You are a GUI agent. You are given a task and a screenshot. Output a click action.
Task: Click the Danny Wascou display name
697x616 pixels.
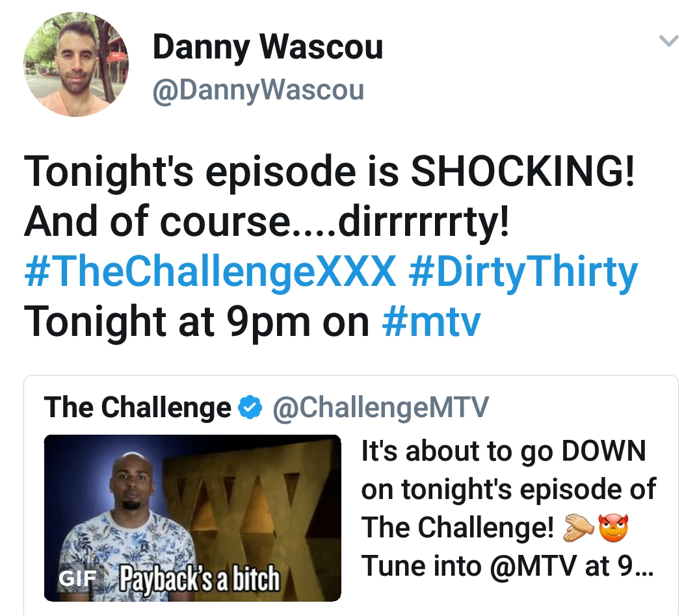tap(268, 47)
